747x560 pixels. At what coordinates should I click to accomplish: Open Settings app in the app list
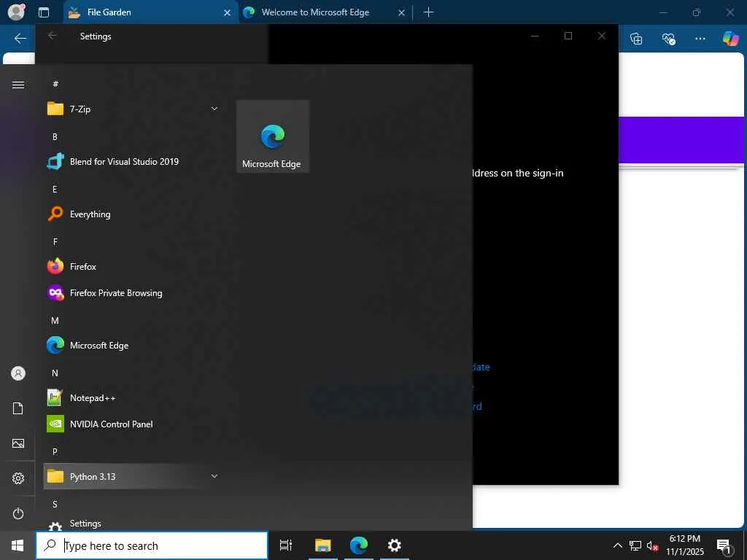133,524
